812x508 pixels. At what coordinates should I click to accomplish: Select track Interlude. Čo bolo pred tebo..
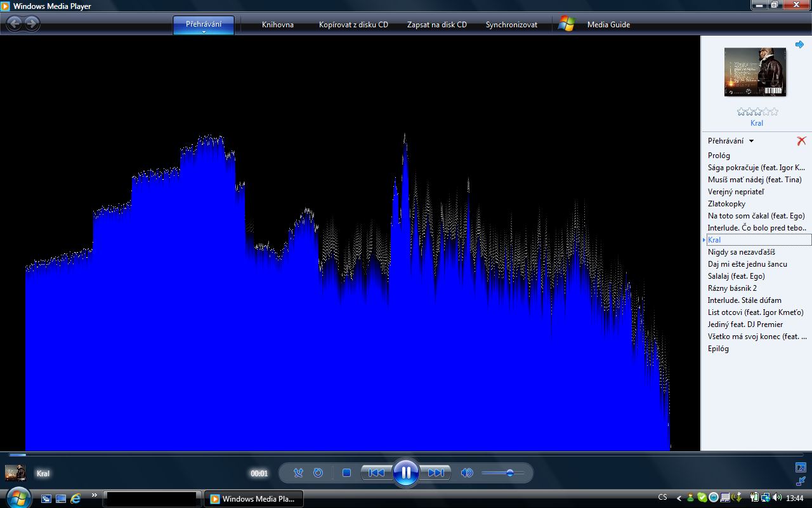tap(756, 228)
